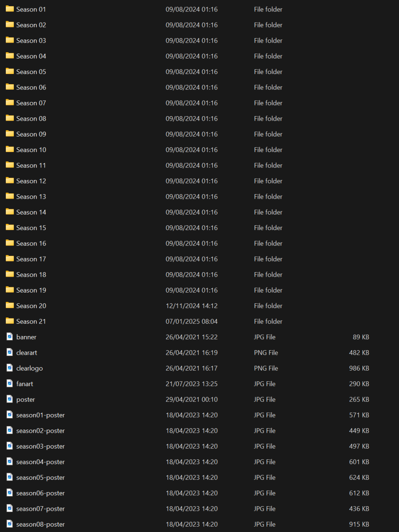Click the Season 05 folder icon
This screenshot has height=532, width=399.
9,71
